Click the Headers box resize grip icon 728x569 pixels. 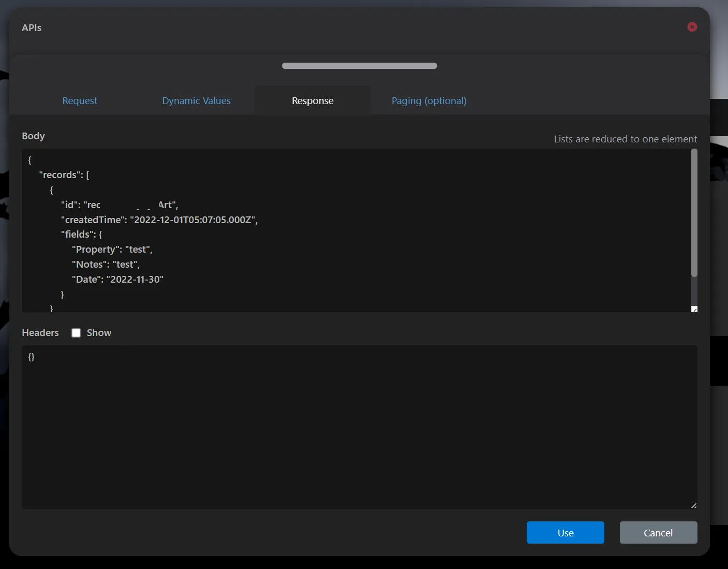point(693,505)
